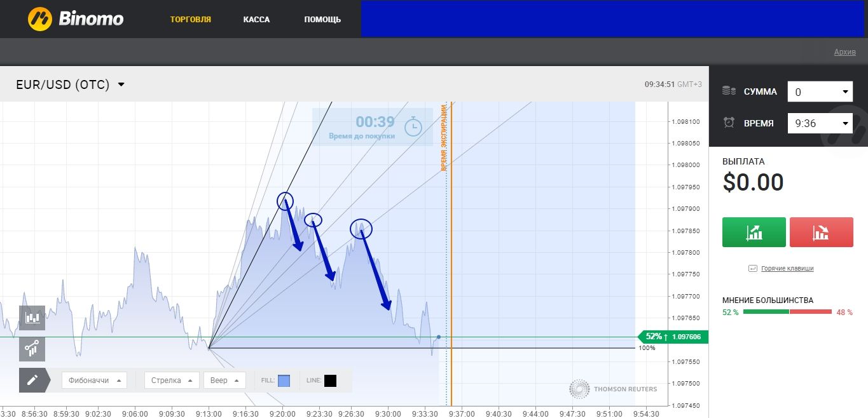Image resolution: width=868 pixels, height=418 pixels.
Task: Open the ТОРГОВЛЯ menu
Action: click(190, 19)
